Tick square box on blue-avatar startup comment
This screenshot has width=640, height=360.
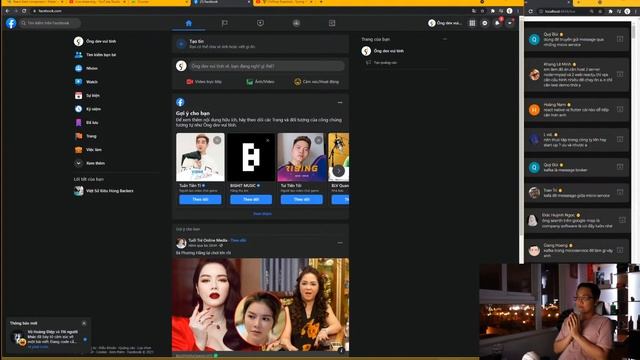(620, 140)
